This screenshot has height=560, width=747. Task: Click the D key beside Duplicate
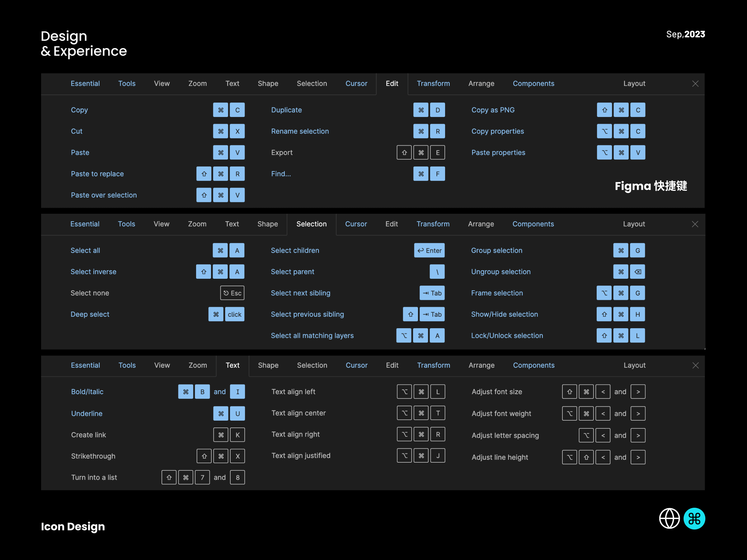pos(437,110)
